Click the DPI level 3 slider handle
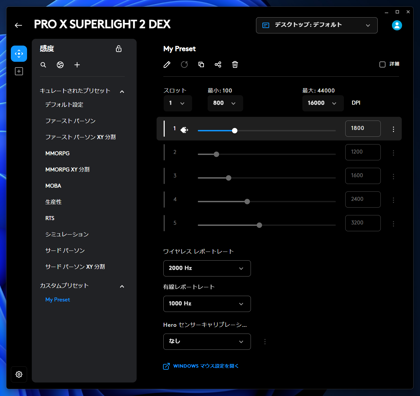420x396 pixels. (229, 178)
